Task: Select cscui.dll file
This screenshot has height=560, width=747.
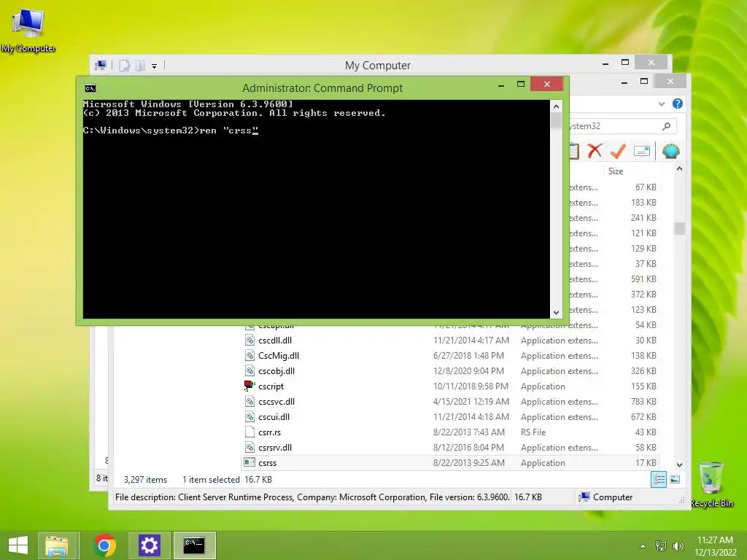Action: click(x=274, y=416)
